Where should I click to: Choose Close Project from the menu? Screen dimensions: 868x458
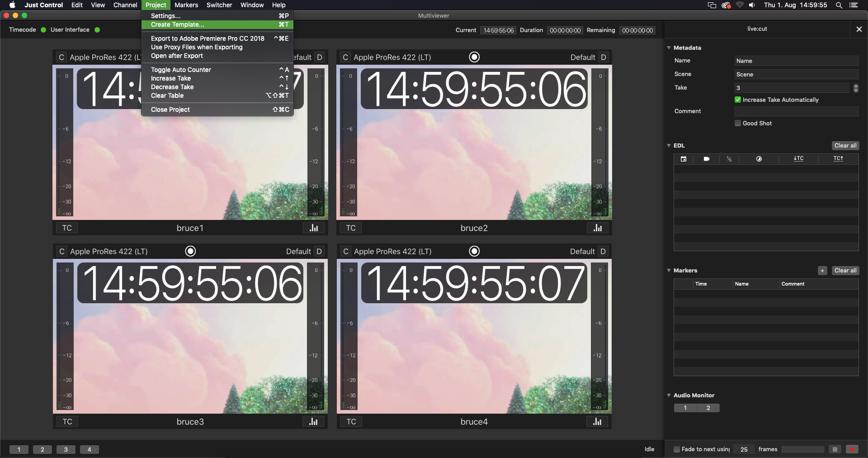[x=217, y=110]
